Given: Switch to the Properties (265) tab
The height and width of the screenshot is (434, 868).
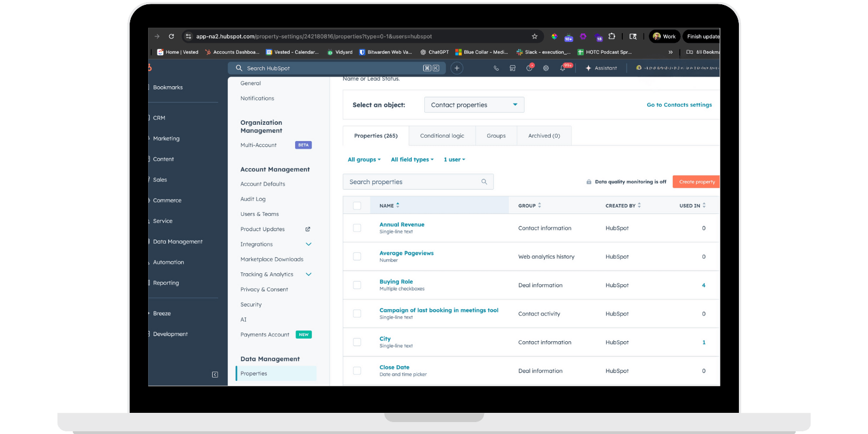Looking at the screenshot, I should tap(376, 136).
